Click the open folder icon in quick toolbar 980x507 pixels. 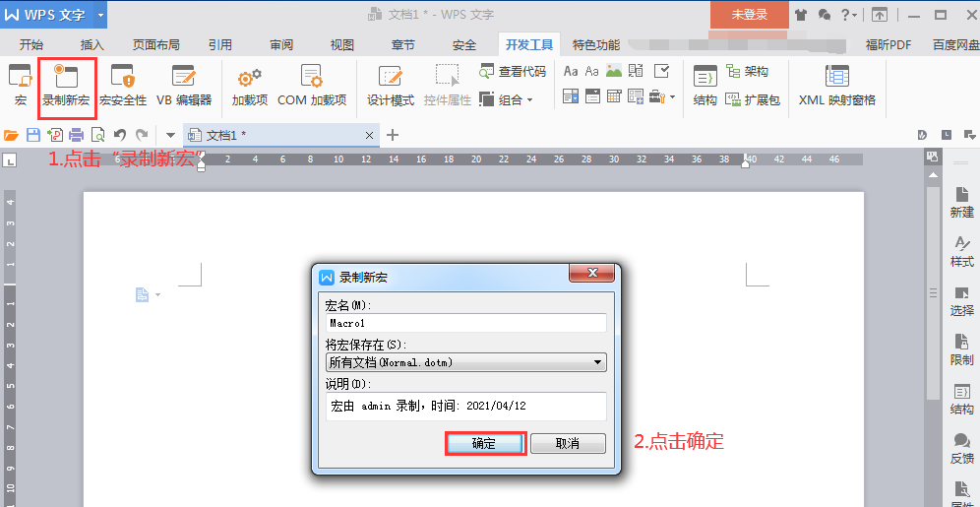pyautogui.click(x=11, y=135)
